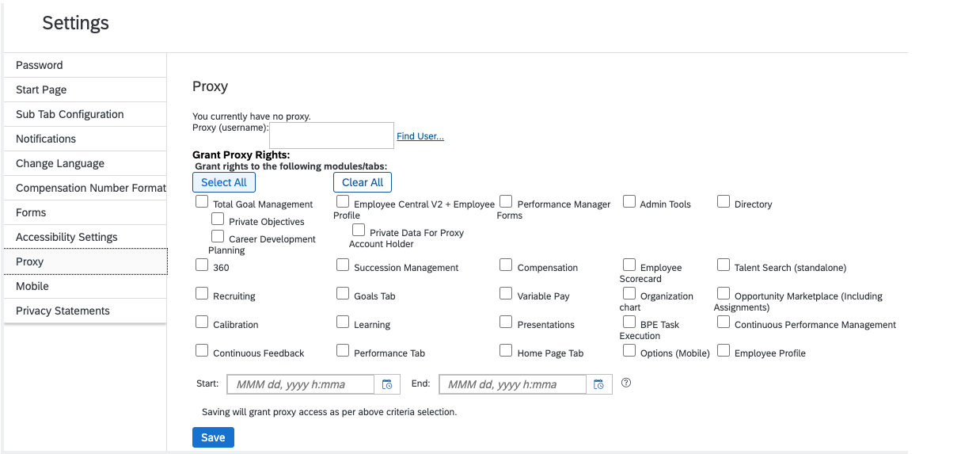980x454 pixels.
Task: Tick Continuous Performance Management checkbox
Action: point(724,322)
